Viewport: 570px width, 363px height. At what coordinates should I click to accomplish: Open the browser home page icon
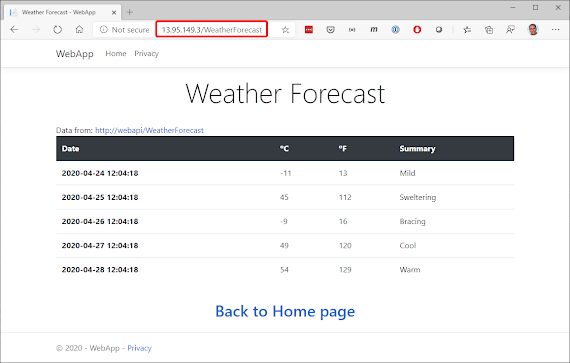pos(79,29)
